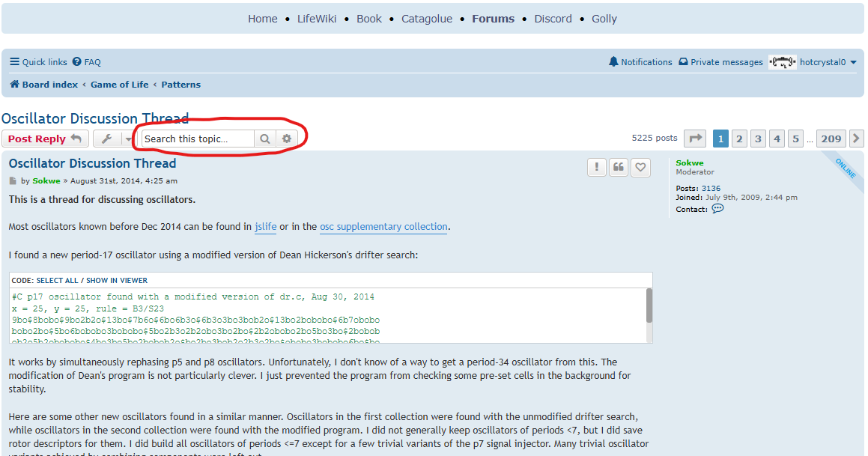This screenshot has width=868, height=456.
Task: Go to last page 209
Action: pos(831,139)
